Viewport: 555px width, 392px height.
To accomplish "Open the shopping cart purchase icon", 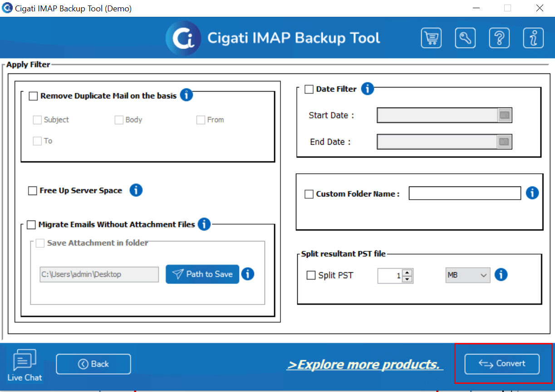I will click(x=431, y=38).
